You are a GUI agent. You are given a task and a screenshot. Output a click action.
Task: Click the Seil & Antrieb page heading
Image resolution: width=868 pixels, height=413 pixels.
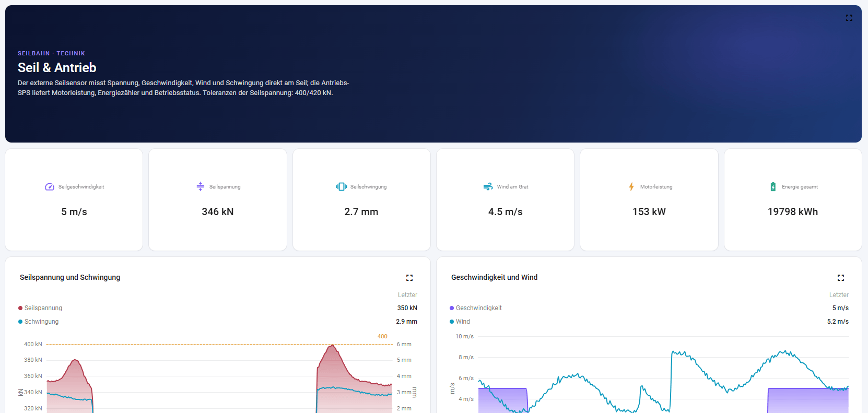click(x=57, y=68)
